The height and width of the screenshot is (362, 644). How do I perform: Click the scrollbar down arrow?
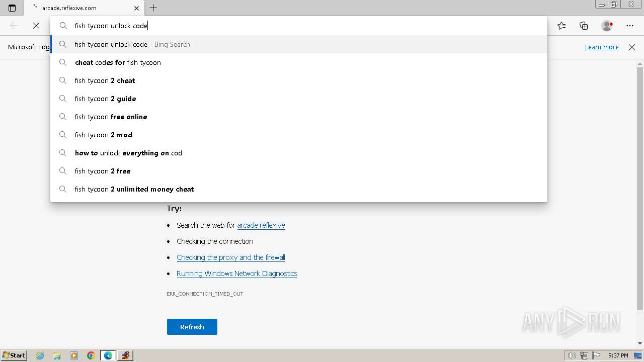tap(640, 343)
